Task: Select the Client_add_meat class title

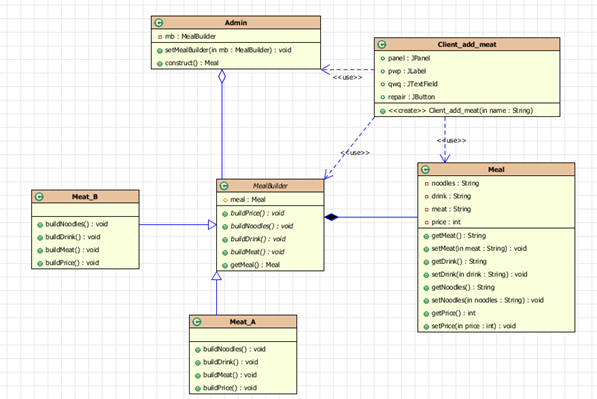Action: (x=467, y=45)
